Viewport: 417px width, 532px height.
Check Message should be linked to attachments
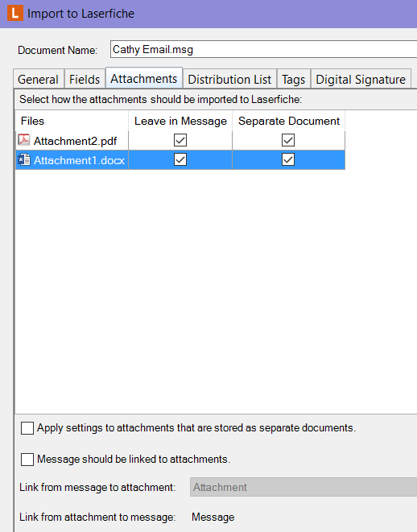[27, 460]
